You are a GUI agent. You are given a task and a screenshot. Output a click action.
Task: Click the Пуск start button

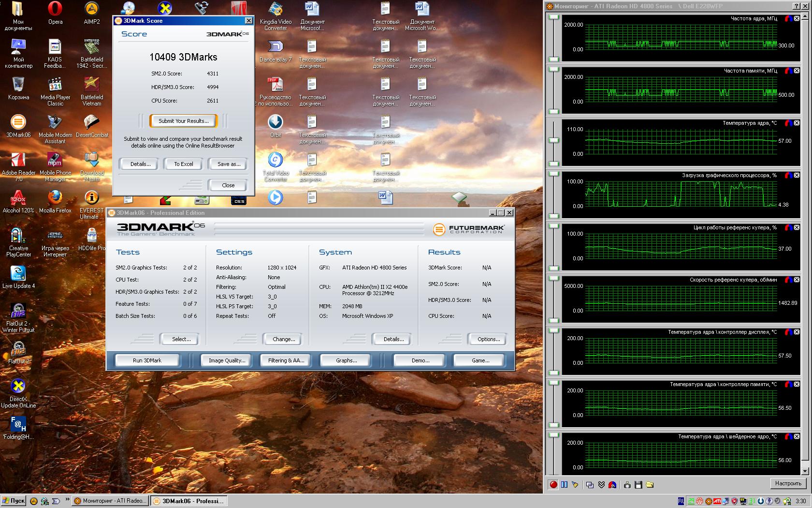coord(14,501)
